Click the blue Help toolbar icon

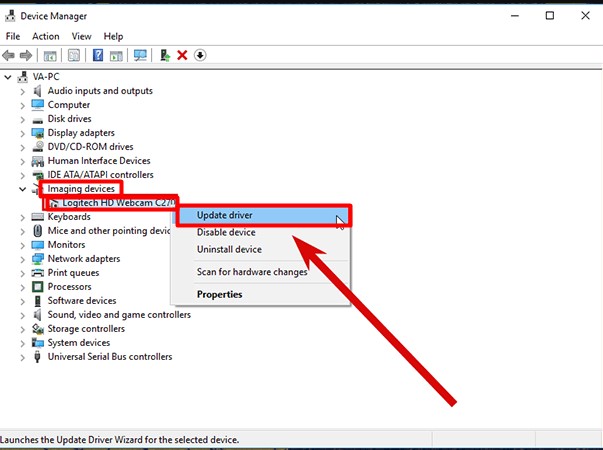click(x=98, y=55)
